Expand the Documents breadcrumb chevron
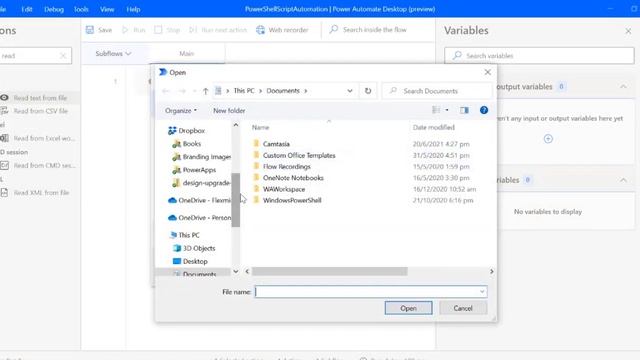Image resolution: width=640 pixels, height=360 pixels. tap(305, 91)
